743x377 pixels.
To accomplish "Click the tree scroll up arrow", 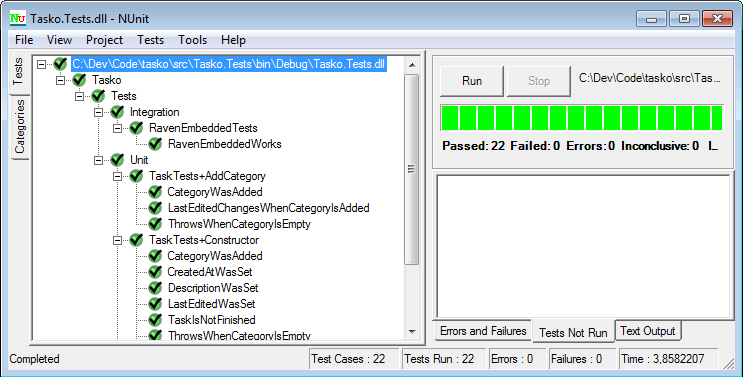I will pos(411,65).
